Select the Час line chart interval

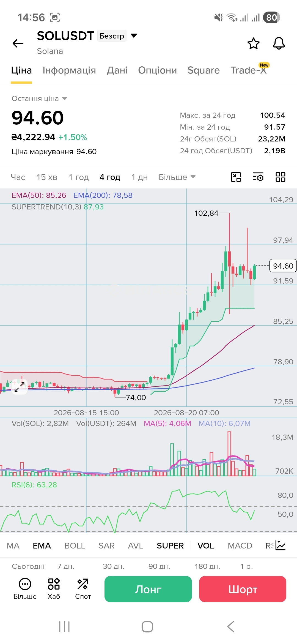point(18,177)
